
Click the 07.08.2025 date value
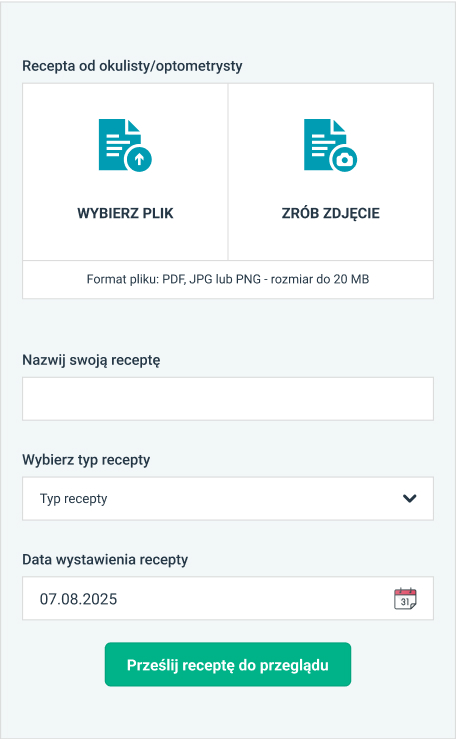(x=78, y=599)
